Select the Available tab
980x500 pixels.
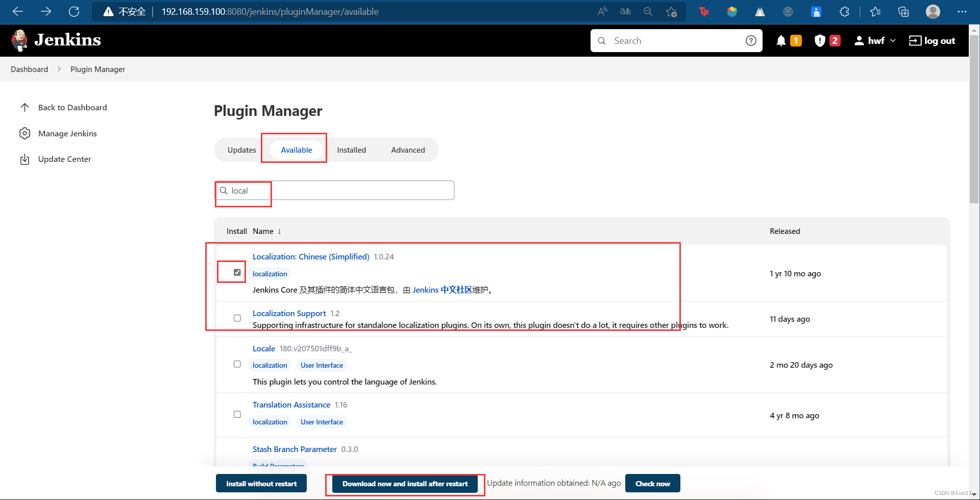[297, 150]
